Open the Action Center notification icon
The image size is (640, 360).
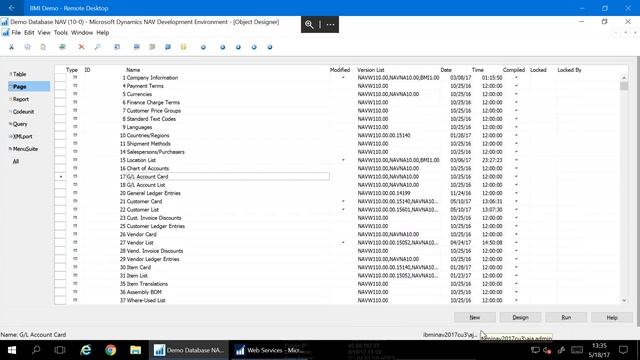point(623,350)
